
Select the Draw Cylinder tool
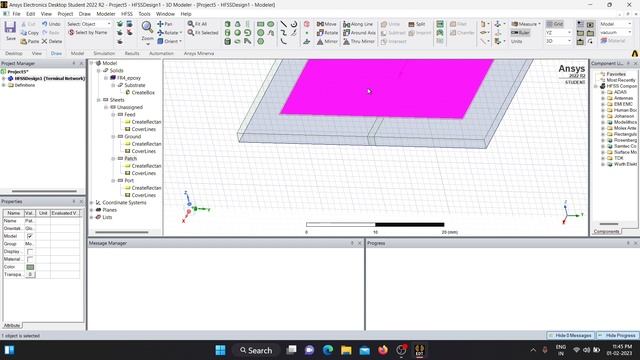[228, 33]
